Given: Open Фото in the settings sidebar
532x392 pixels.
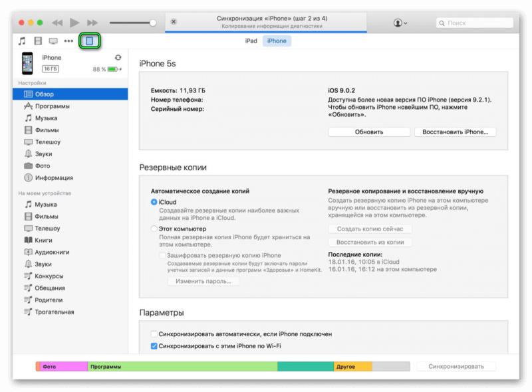Looking at the screenshot, I should coord(70,165).
